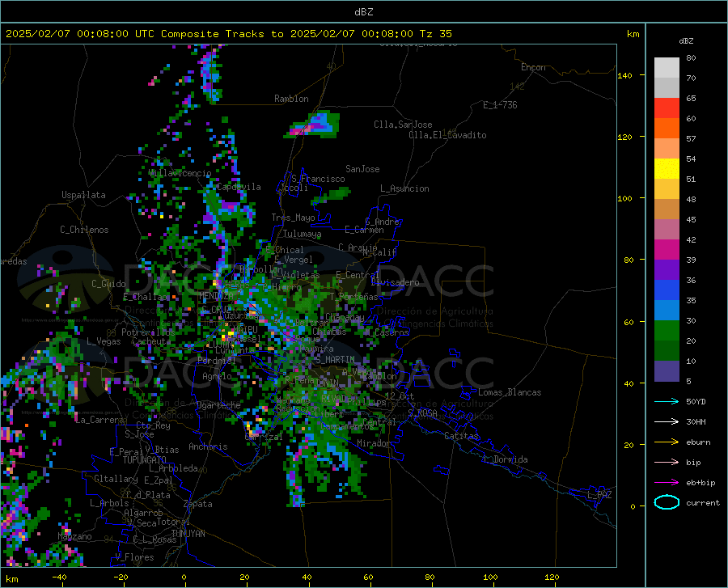This screenshot has width=728, height=588.
Task: Click the slate purple 10 dBZ swatch
Action: [667, 371]
